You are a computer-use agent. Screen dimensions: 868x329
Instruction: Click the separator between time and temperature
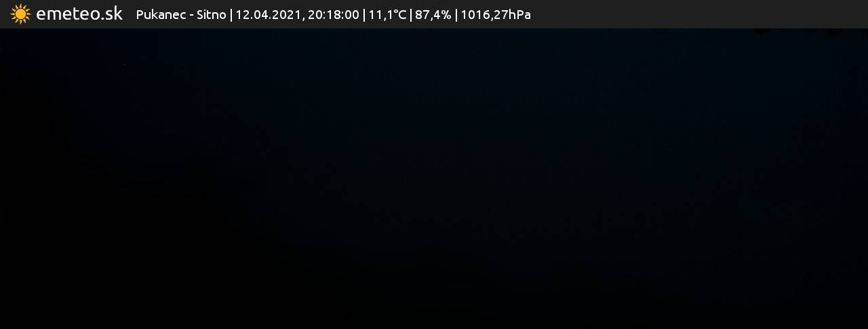click(364, 15)
